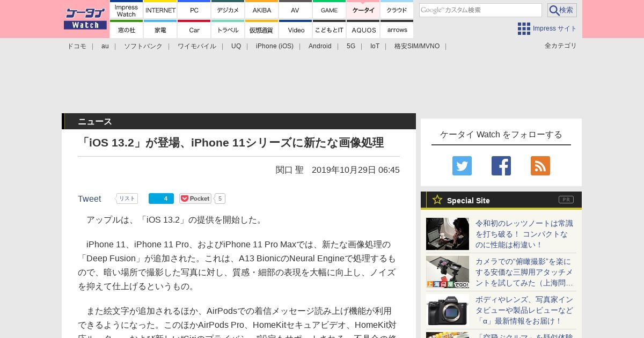This screenshot has height=338, width=644.
Task: Open the 5G category link
Action: point(351,46)
